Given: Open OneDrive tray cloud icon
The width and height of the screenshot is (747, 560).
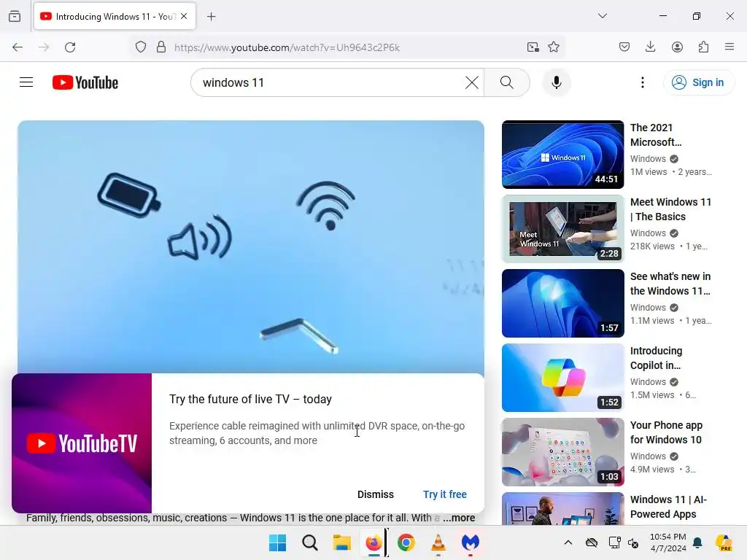Looking at the screenshot, I should click(x=591, y=542).
